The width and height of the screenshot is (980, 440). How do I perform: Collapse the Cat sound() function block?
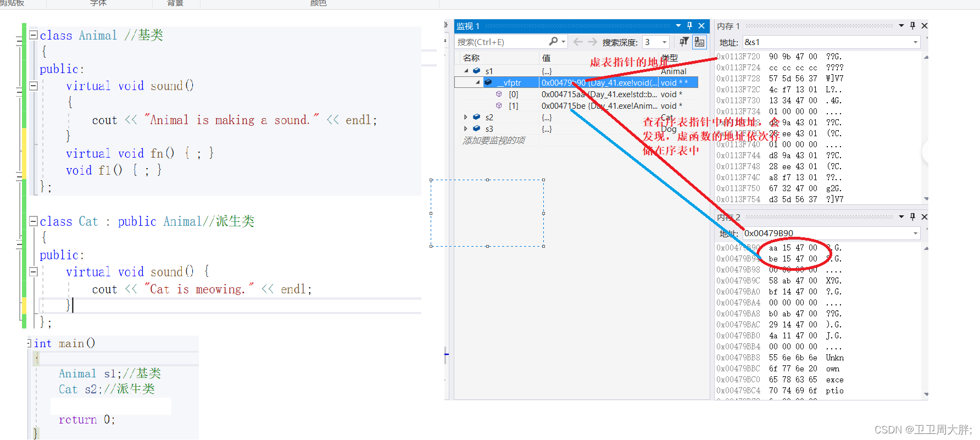[33, 271]
